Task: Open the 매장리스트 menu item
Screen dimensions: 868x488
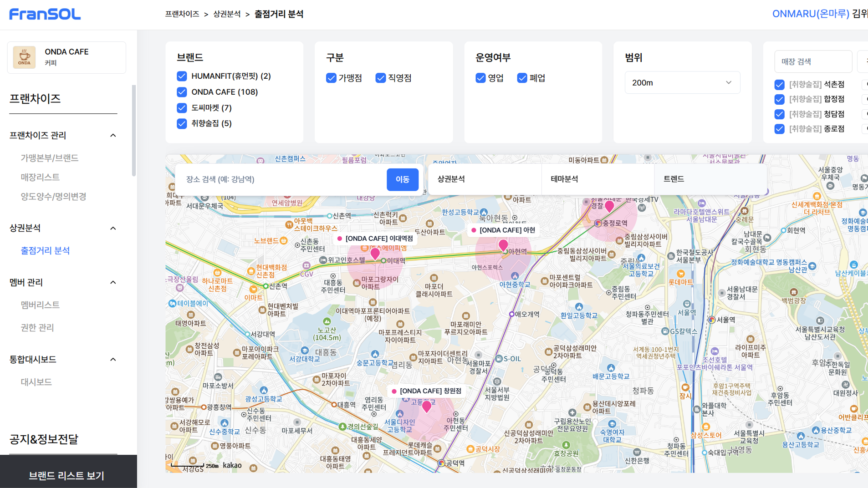Action: click(x=40, y=177)
